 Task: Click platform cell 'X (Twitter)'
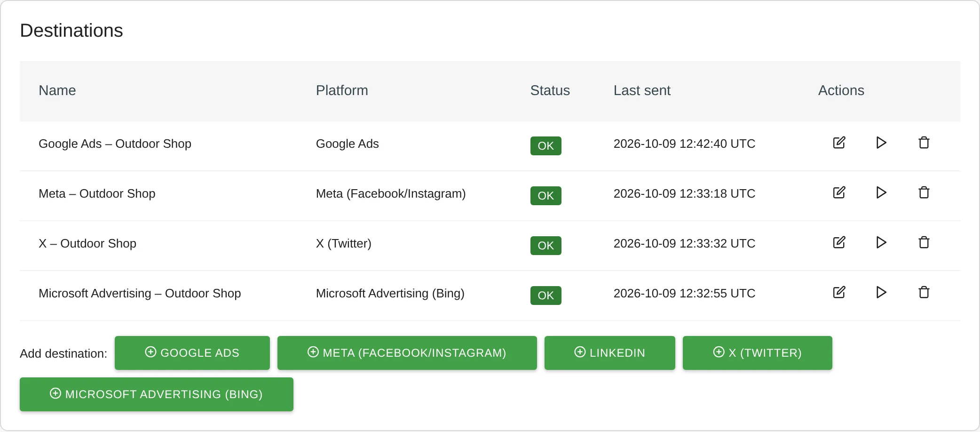tap(344, 243)
